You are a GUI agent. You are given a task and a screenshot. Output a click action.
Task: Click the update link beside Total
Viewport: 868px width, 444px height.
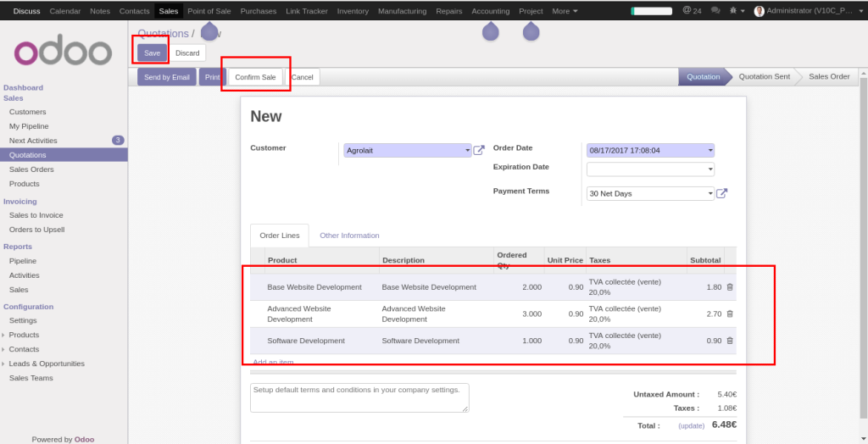[x=693, y=425]
